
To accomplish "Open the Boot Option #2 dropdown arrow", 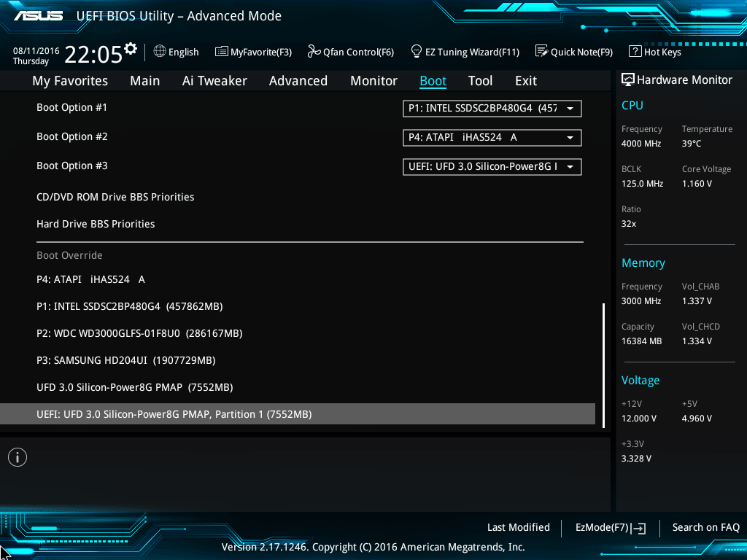I will [x=570, y=138].
